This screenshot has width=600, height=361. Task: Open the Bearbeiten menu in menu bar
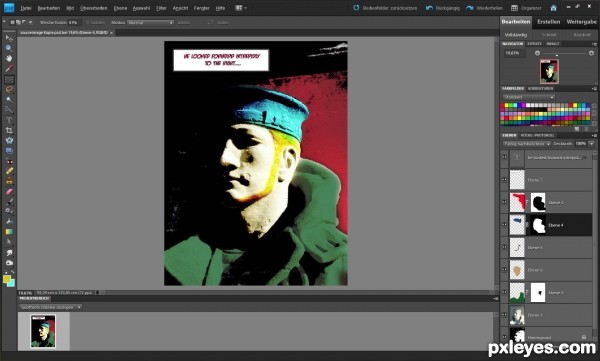coord(49,8)
